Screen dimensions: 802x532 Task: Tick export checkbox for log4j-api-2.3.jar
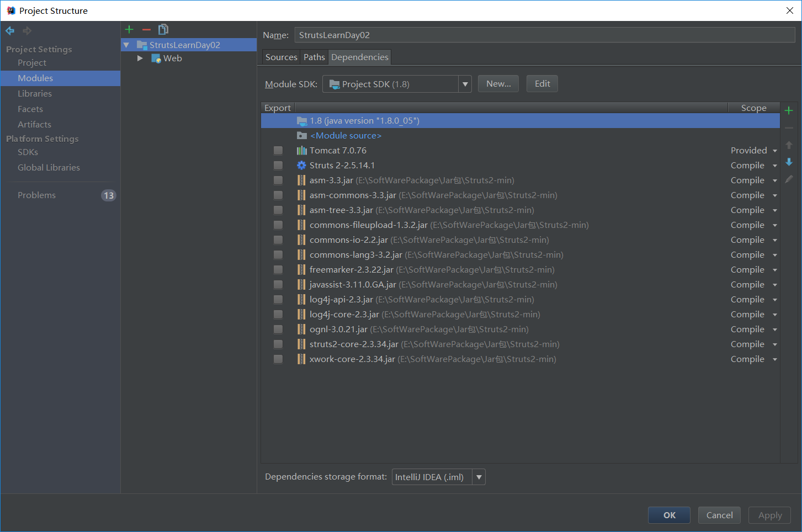(x=278, y=300)
